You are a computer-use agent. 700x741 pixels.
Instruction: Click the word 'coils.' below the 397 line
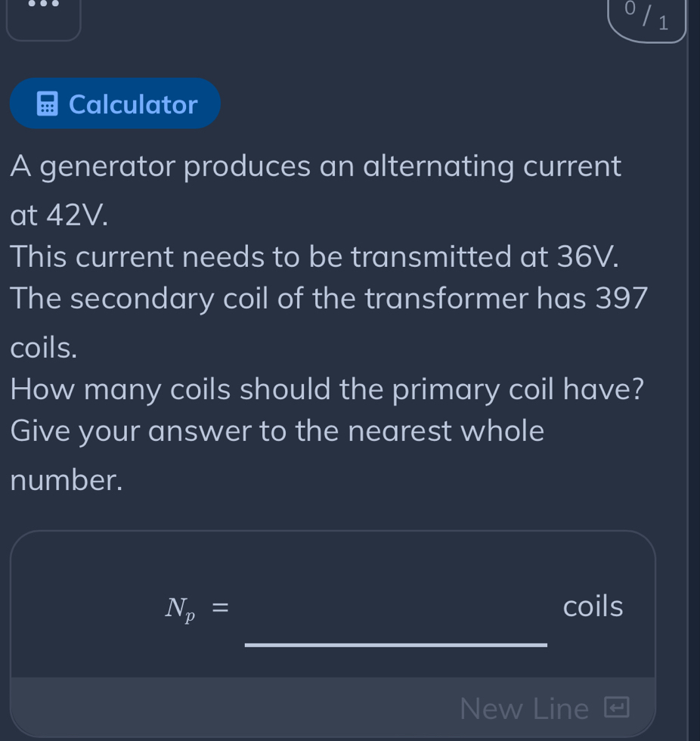click(x=43, y=348)
